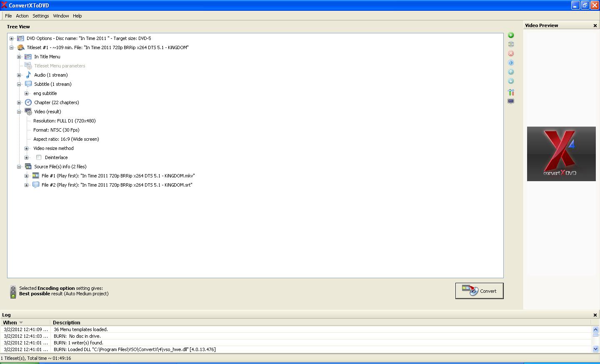Expand the File #2 srt node

click(26, 185)
